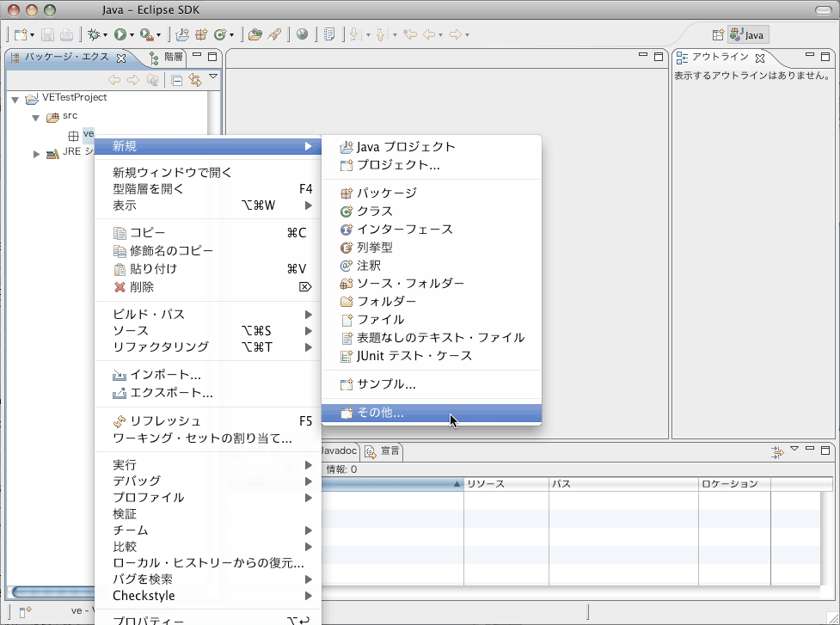Screen dimensions: 840x625
Task: Switch to the 階層 hierarchy tab
Action: [x=167, y=57]
